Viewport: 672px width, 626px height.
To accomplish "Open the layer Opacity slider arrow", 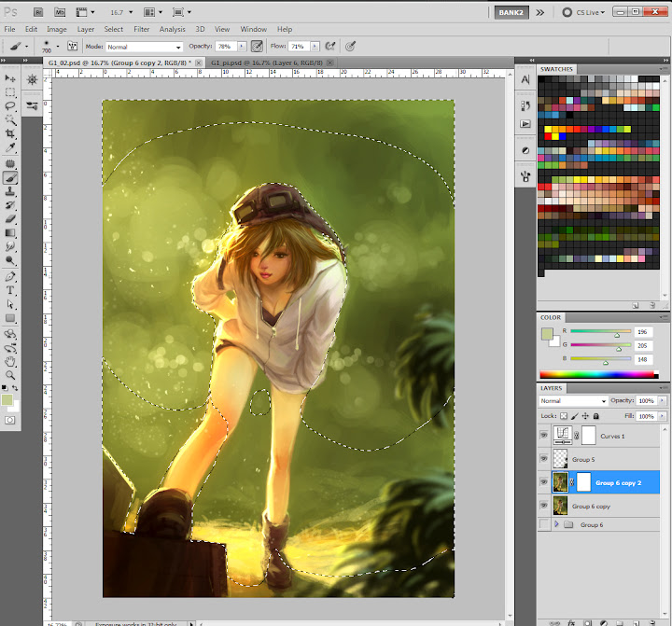I will 662,400.
